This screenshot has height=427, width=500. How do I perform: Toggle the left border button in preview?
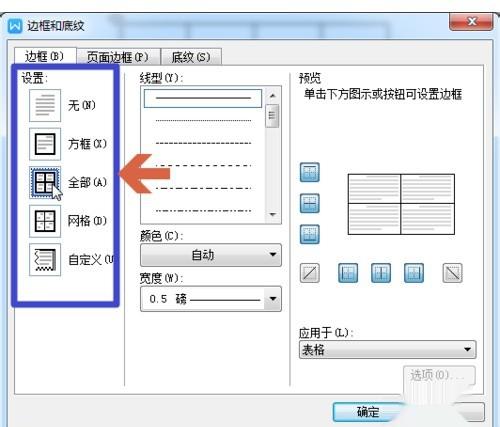point(348,273)
